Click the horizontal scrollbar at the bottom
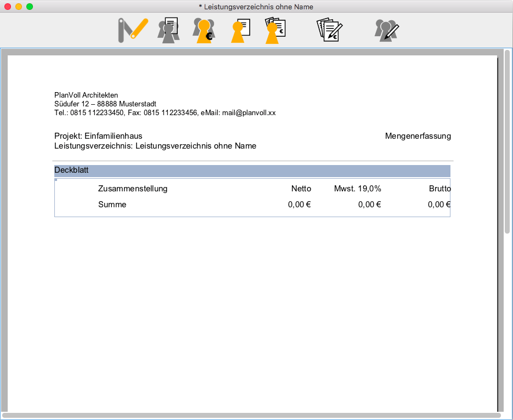 point(252,416)
